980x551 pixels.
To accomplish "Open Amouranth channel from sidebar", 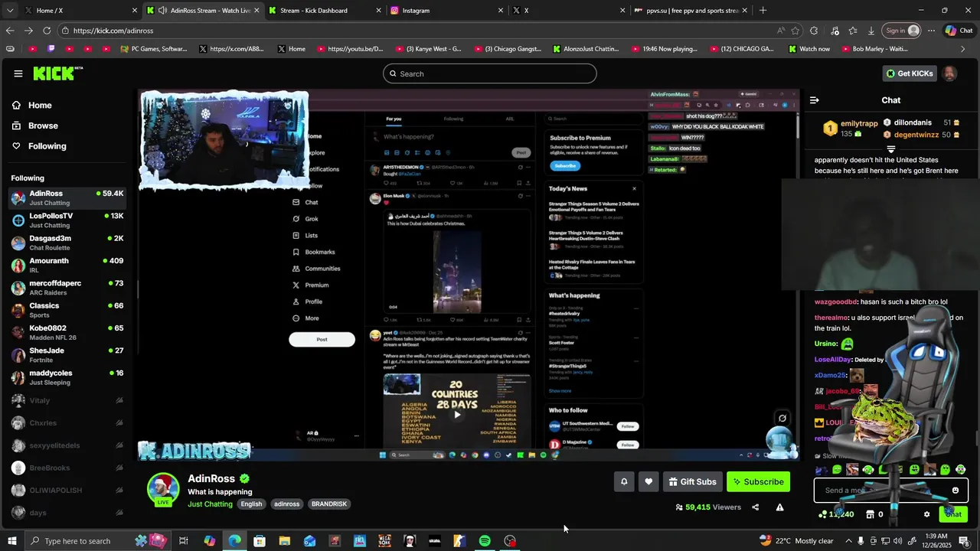I will coord(67,265).
